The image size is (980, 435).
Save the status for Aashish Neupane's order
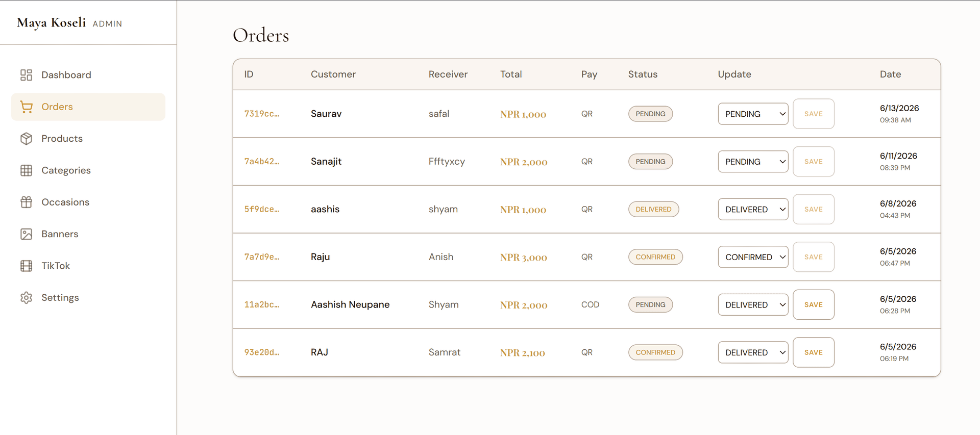coord(814,304)
